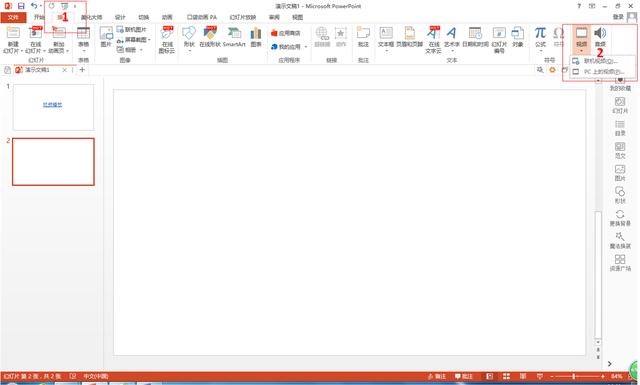
Task: Click the Date and Time (日期和时间) icon
Action: 475,37
